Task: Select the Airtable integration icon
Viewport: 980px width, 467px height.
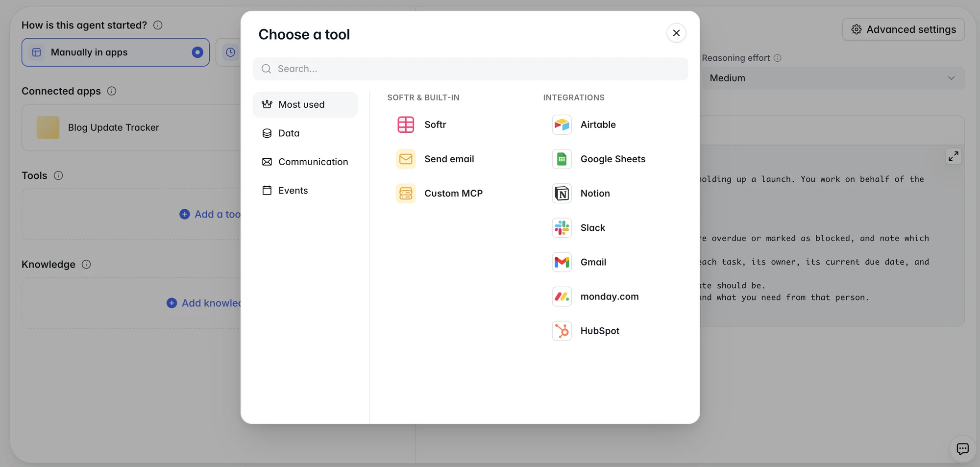Action: [x=562, y=124]
